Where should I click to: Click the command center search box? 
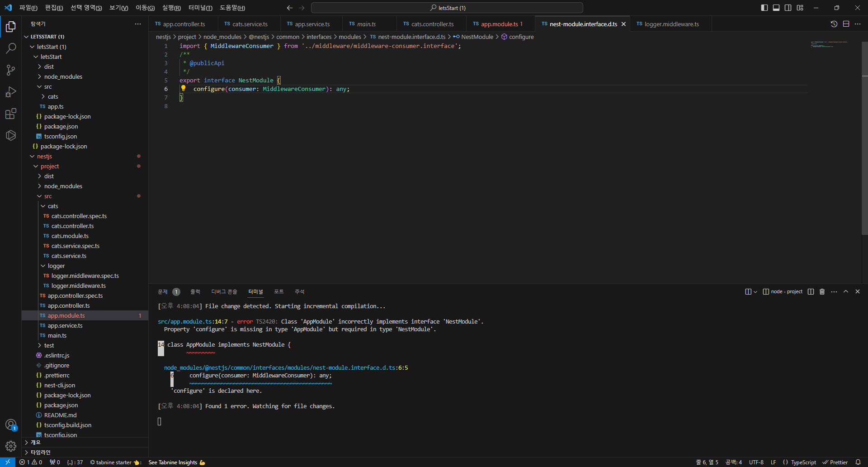coord(447,8)
